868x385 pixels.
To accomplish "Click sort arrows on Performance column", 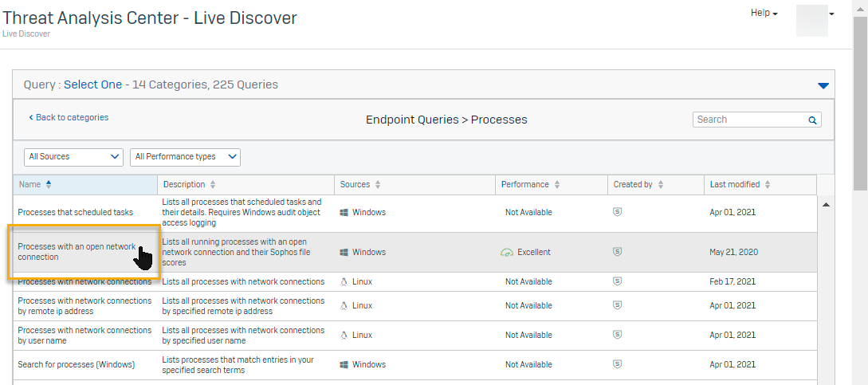I will pos(557,185).
